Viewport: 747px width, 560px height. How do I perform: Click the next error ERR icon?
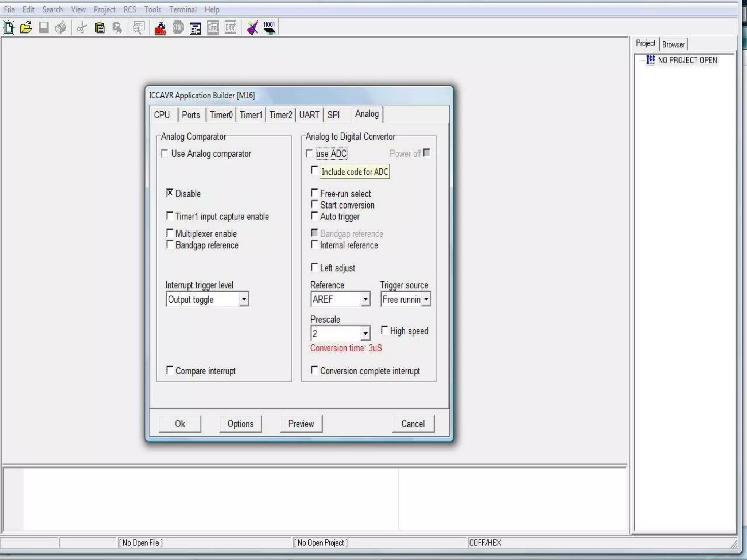231,28
